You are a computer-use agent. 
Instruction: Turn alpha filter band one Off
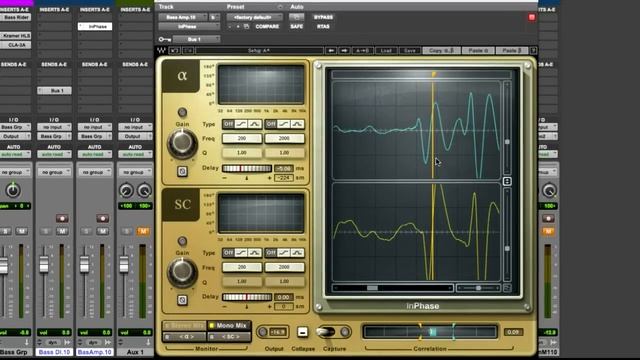(x=228, y=124)
